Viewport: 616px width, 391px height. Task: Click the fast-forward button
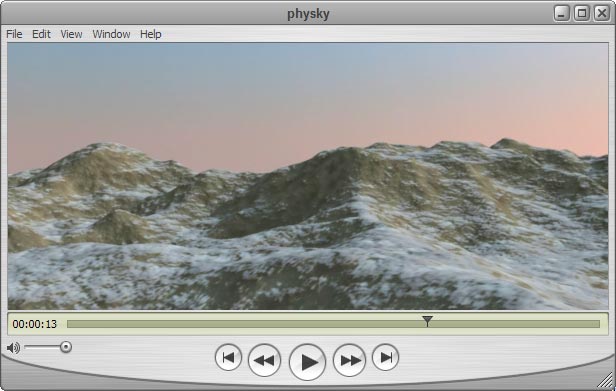pos(349,360)
